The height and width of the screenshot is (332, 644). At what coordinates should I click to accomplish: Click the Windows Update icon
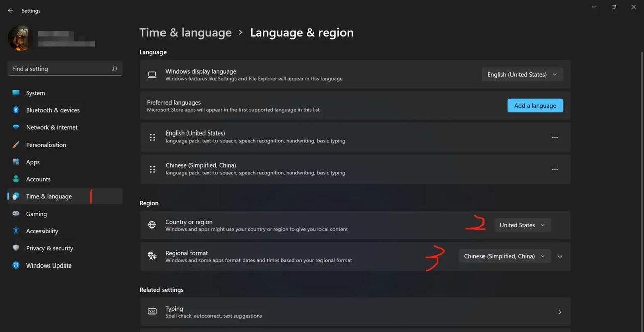(x=17, y=265)
